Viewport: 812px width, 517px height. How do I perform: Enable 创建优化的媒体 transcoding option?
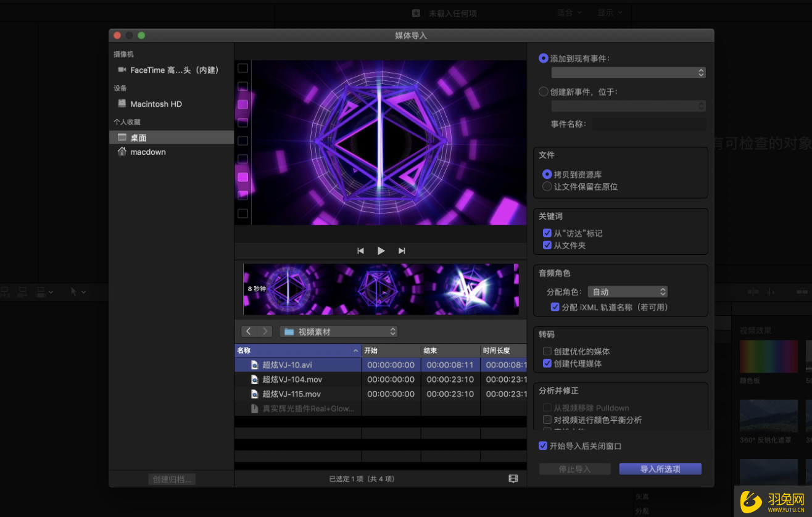coord(547,350)
